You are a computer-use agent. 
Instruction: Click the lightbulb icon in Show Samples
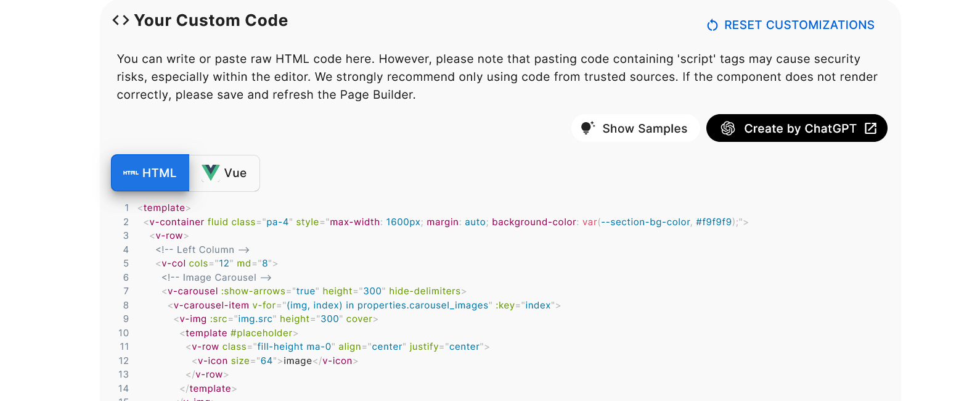pyautogui.click(x=587, y=128)
